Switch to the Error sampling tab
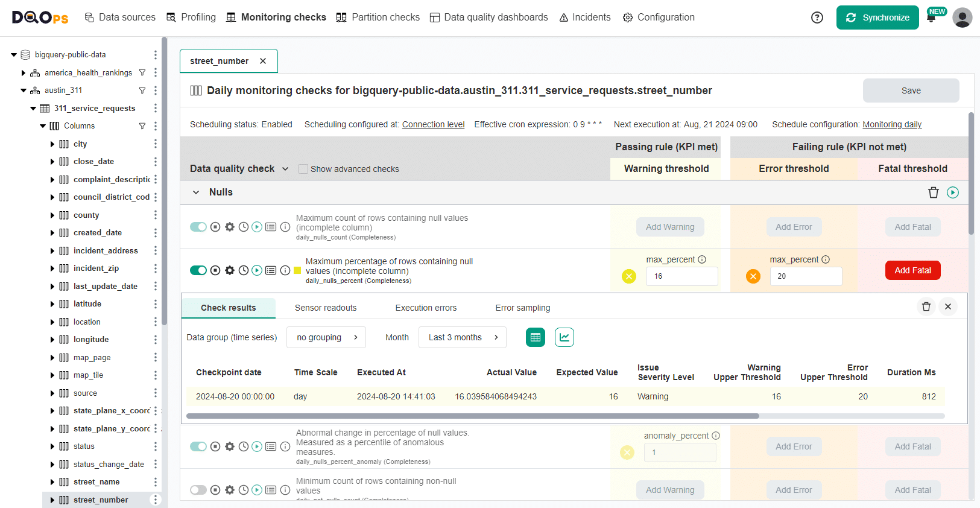Screen dimensions: 980x508 click(523, 308)
